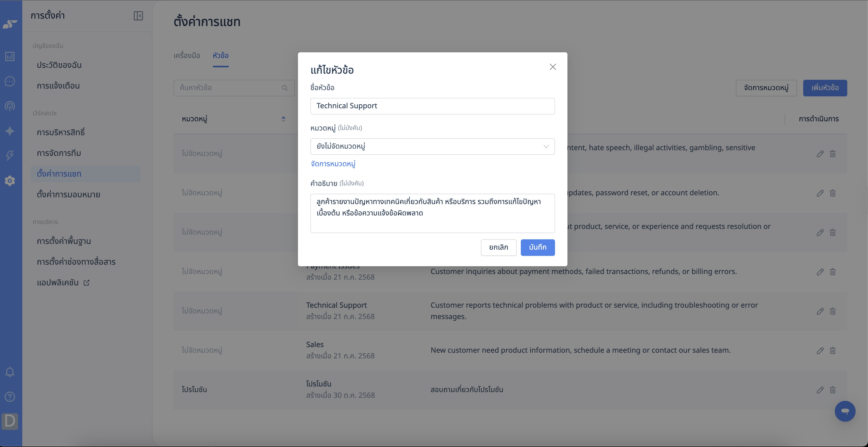
Task: Open การจัดการทีม settings
Action: point(59,153)
